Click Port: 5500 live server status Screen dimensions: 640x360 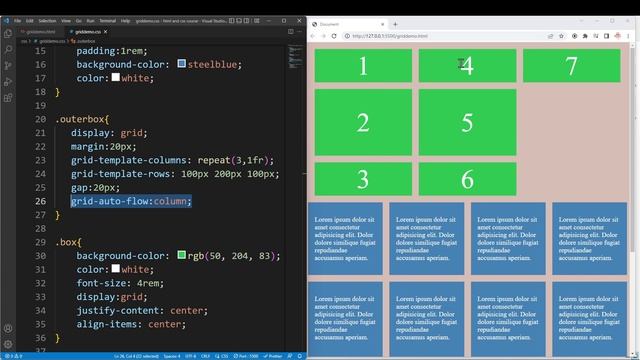(x=246, y=356)
